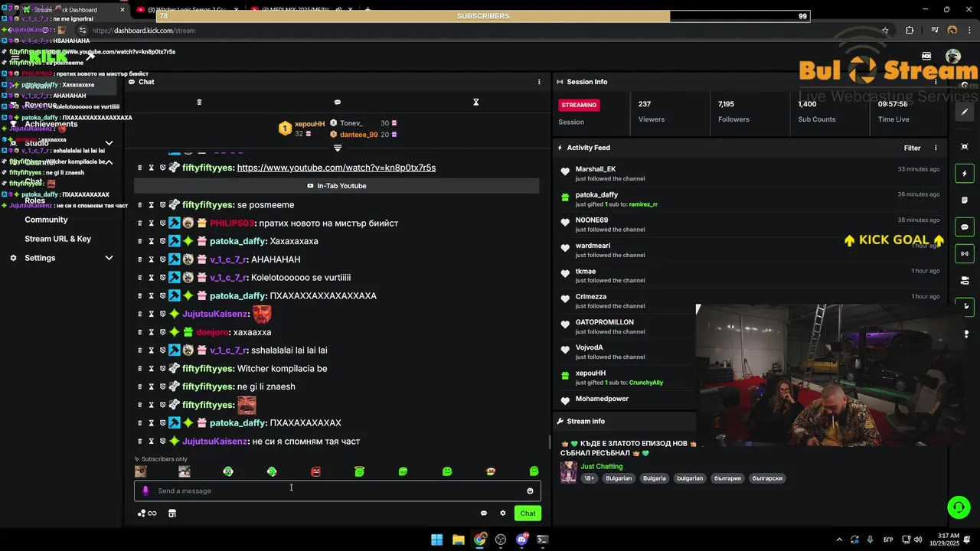
Task: Open the youtube.com link posted by fiftyfiftyyes
Action: [336, 168]
